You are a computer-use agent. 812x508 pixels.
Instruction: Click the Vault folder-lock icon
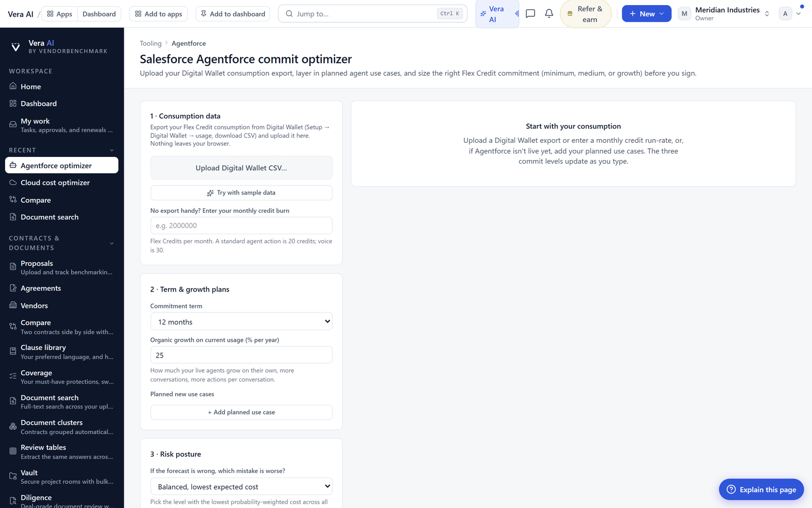tap(13, 477)
